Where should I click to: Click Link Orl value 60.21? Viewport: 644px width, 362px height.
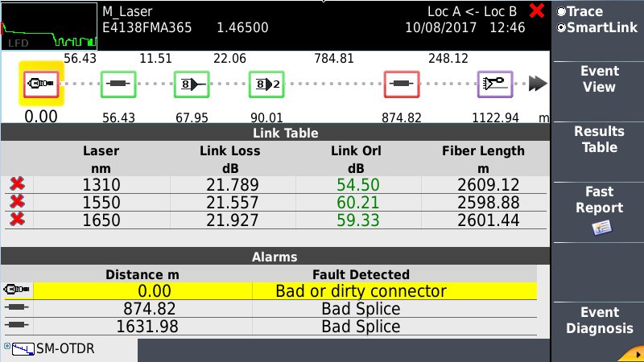(357, 203)
